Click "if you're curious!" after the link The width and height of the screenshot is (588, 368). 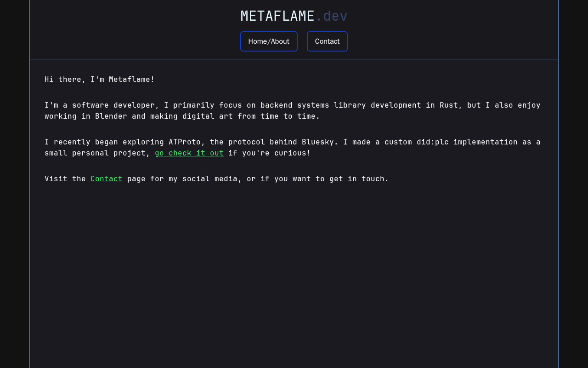[270, 153]
